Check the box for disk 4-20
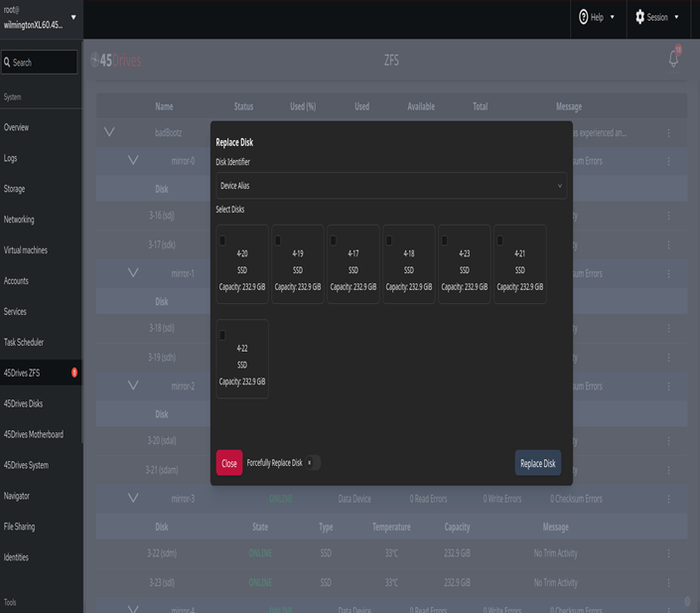700x613 pixels. (222, 240)
